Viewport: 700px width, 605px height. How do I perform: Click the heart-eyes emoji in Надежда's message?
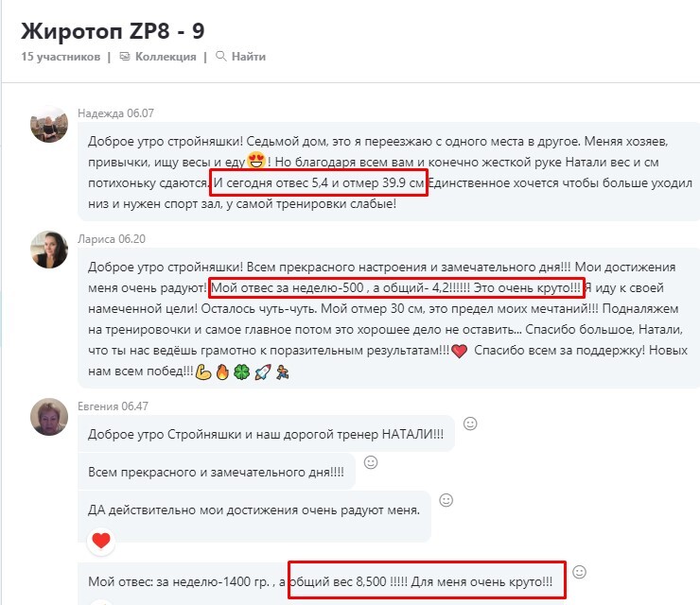pos(256,161)
